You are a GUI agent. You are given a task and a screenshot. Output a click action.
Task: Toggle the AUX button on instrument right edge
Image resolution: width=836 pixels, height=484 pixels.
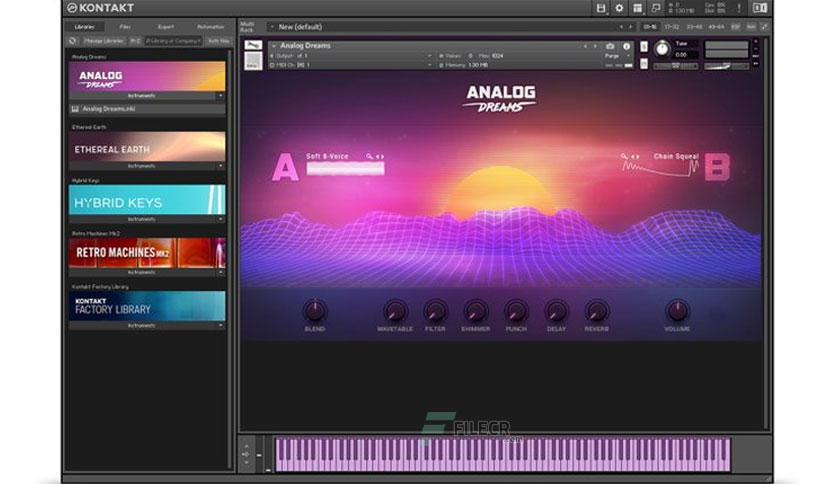(755, 55)
